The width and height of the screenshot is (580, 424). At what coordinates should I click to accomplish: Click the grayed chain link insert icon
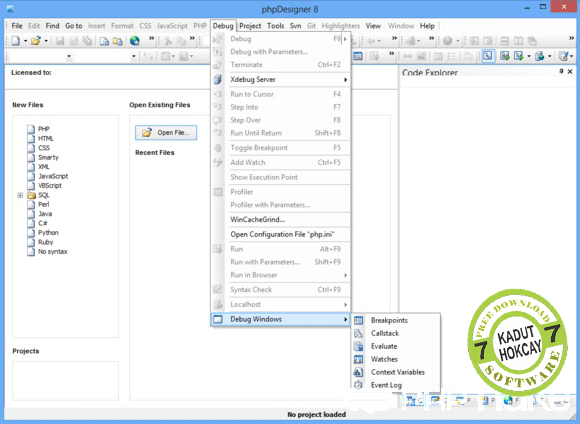[x=408, y=56]
